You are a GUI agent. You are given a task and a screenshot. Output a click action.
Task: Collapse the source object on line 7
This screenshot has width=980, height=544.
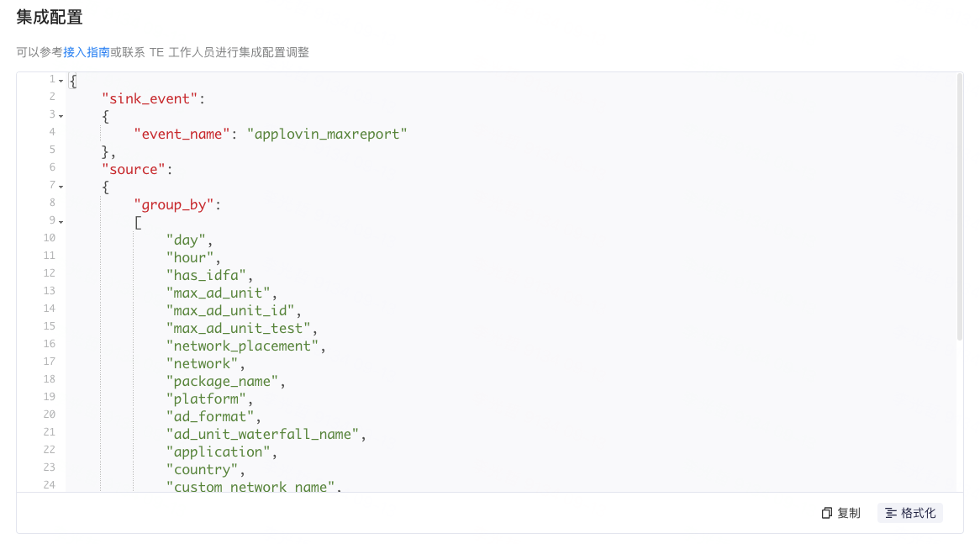point(60,185)
